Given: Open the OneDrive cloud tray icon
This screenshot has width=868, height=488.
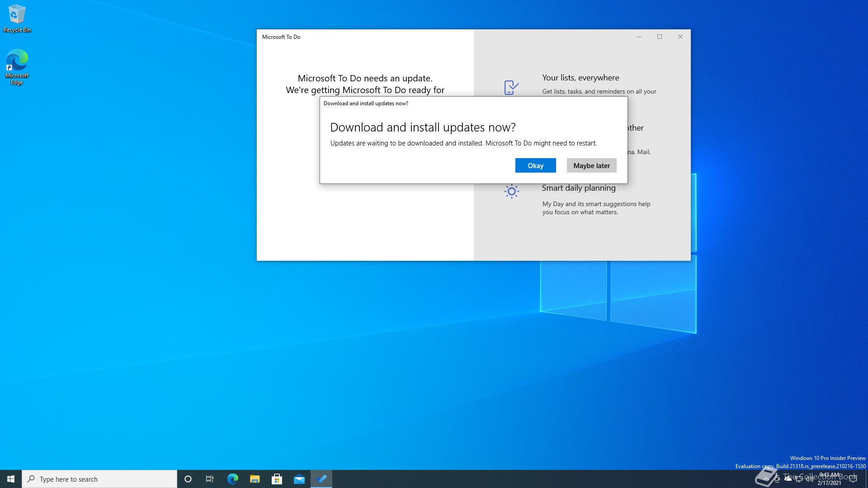Looking at the screenshot, I should [x=788, y=479].
